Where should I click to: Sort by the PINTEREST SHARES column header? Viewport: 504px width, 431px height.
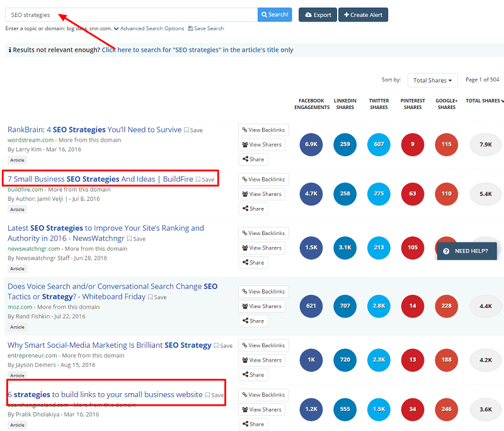412,103
